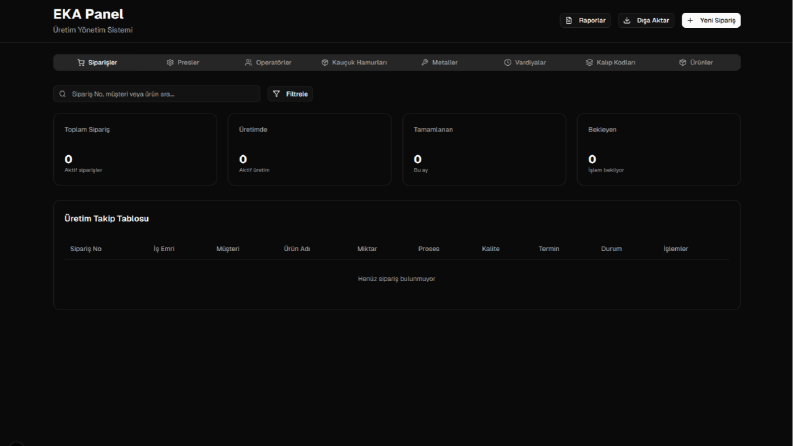793x446 pixels.
Task: Click the magnifier icon in search box
Action: tap(63, 94)
